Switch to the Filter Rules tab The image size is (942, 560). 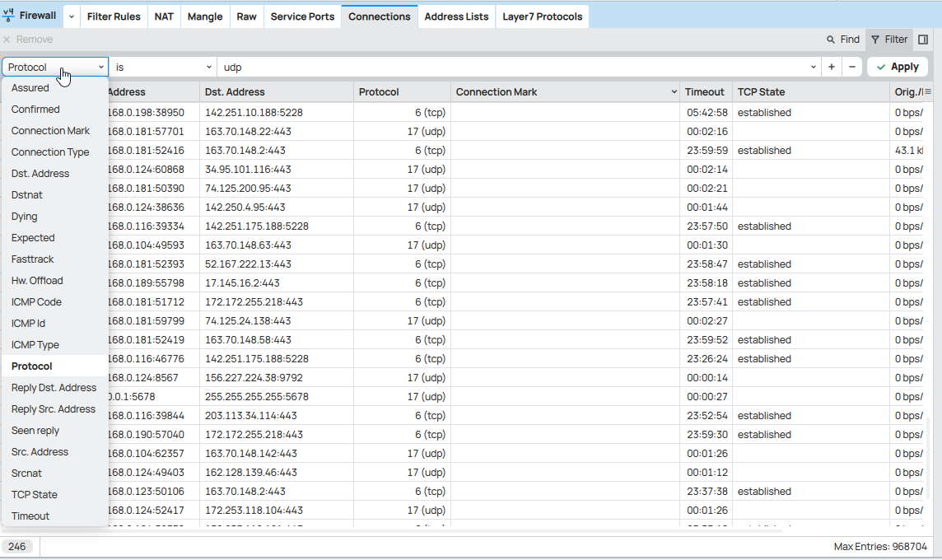coord(114,16)
